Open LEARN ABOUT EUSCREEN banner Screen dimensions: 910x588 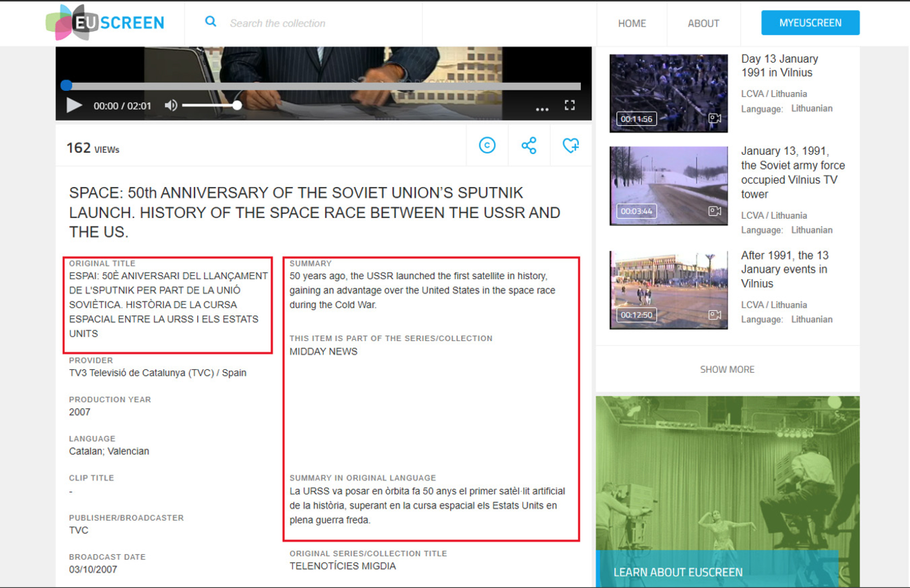click(x=728, y=492)
